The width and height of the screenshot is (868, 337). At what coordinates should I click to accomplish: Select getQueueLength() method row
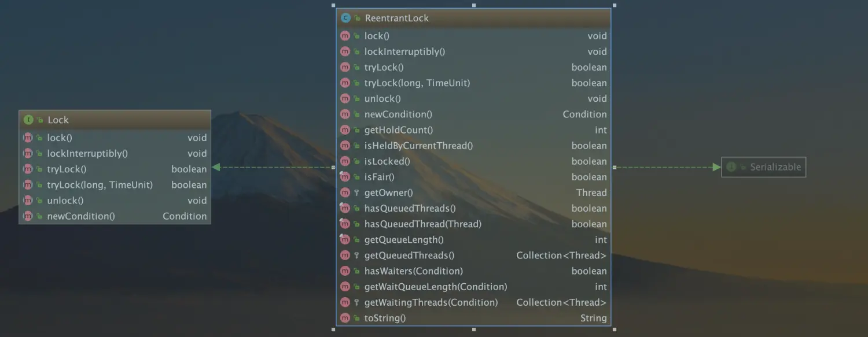click(473, 239)
